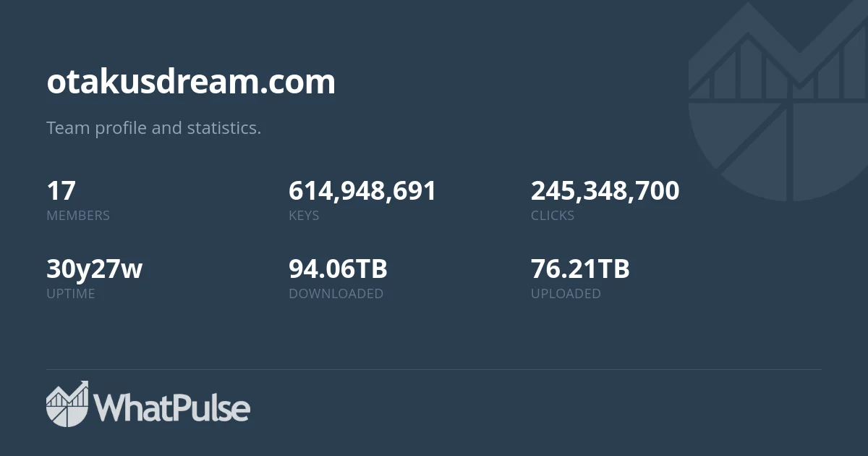The width and height of the screenshot is (868, 456).
Task: Click the member count value 17
Action: click(61, 191)
